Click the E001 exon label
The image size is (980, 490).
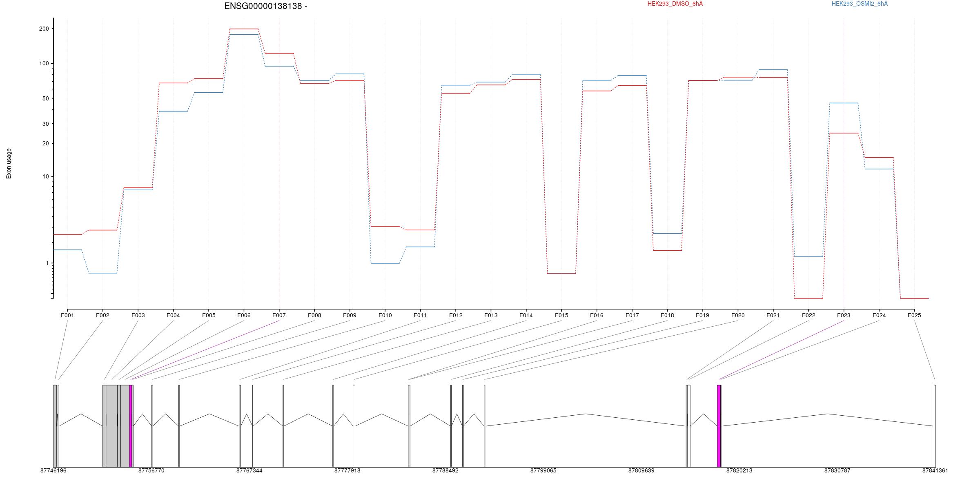coord(67,315)
